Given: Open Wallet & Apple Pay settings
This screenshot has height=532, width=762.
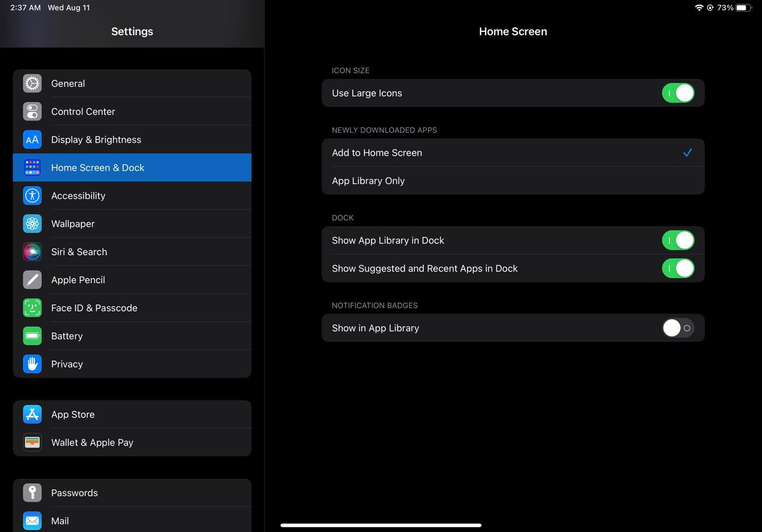Looking at the screenshot, I should pyautogui.click(x=92, y=442).
